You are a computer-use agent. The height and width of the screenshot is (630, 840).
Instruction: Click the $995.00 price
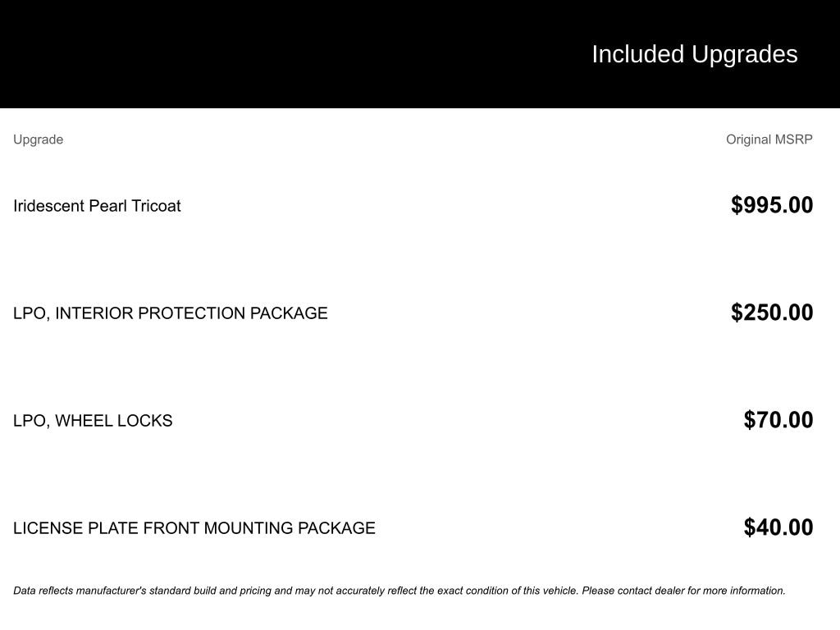click(x=772, y=205)
